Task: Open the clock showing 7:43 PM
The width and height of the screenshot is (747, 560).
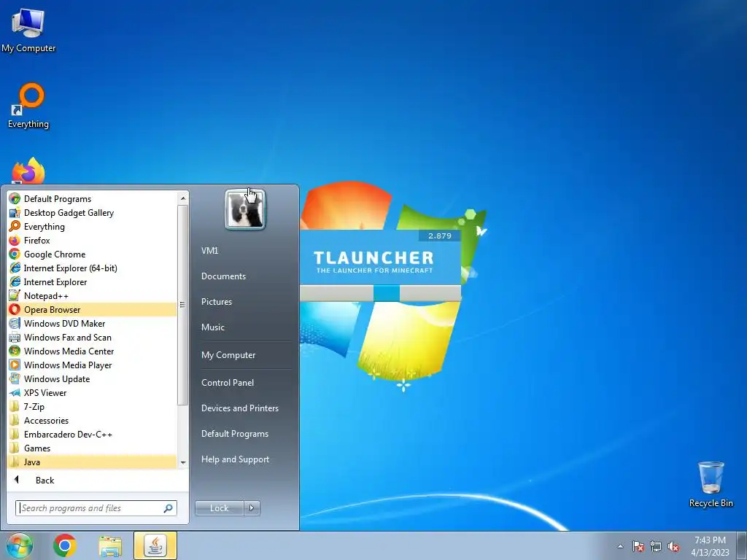Action: [x=710, y=546]
